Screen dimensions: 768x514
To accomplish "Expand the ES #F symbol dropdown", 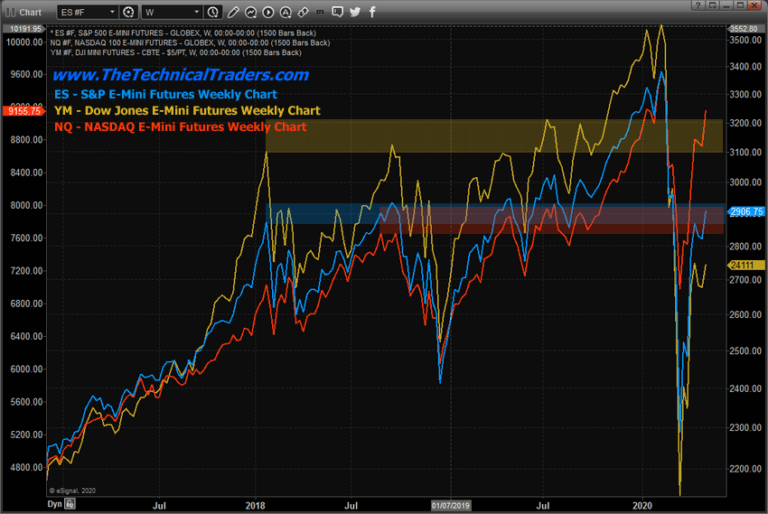I will coord(112,12).
